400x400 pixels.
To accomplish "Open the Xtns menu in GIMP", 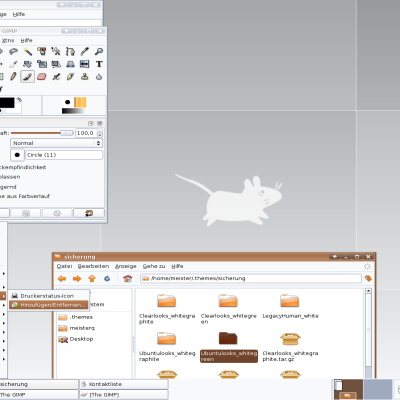I will pos(8,40).
